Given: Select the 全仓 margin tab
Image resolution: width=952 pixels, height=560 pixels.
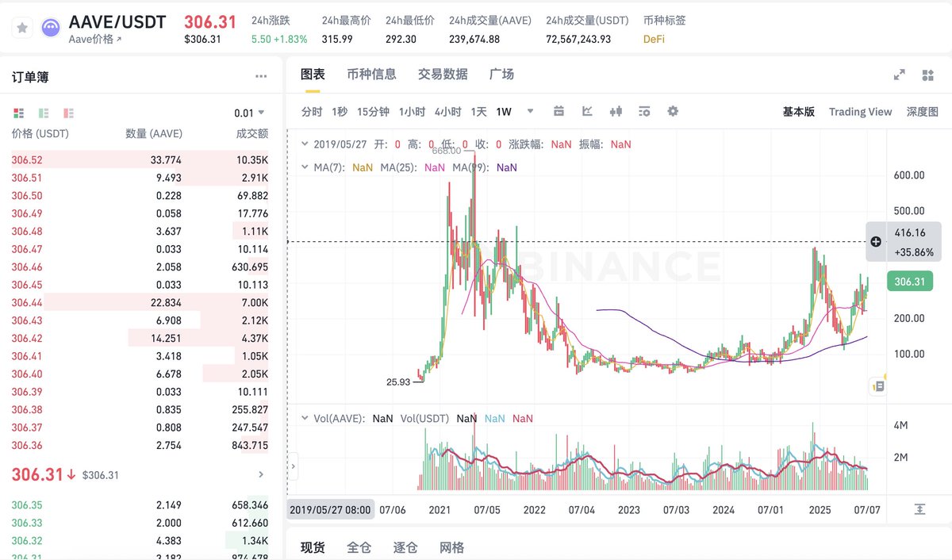Looking at the screenshot, I should 359,547.
